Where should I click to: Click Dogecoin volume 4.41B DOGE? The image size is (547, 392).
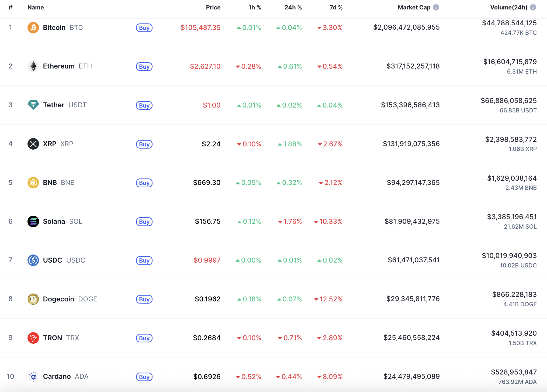(520, 304)
